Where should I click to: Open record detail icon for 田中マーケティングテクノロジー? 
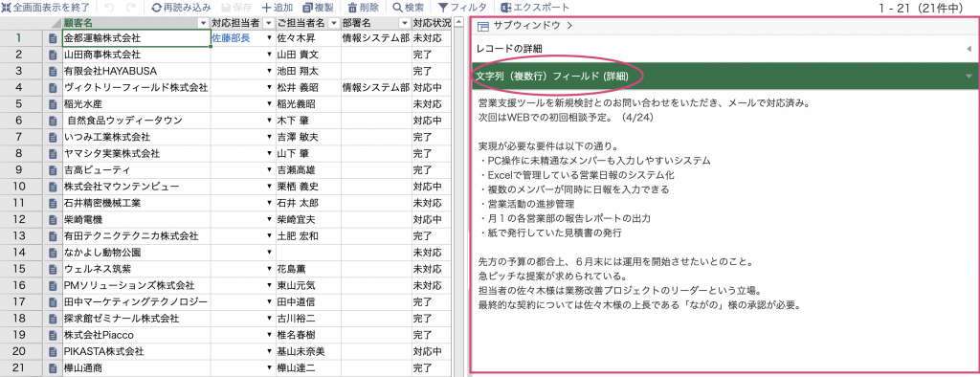(54, 302)
